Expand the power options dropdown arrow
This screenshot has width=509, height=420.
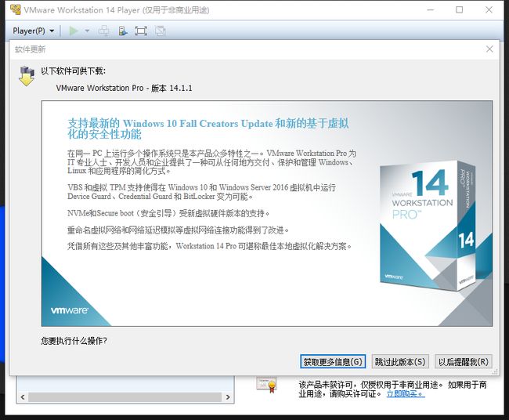87,31
